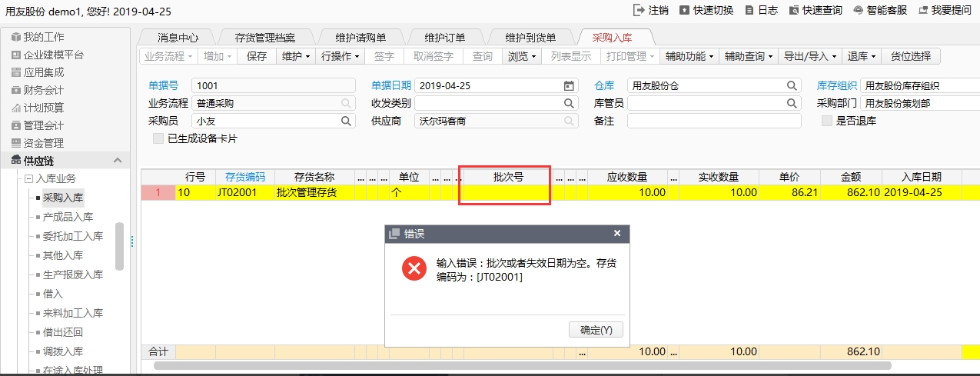
Task: Click the 注销 logout icon
Action: [x=639, y=10]
